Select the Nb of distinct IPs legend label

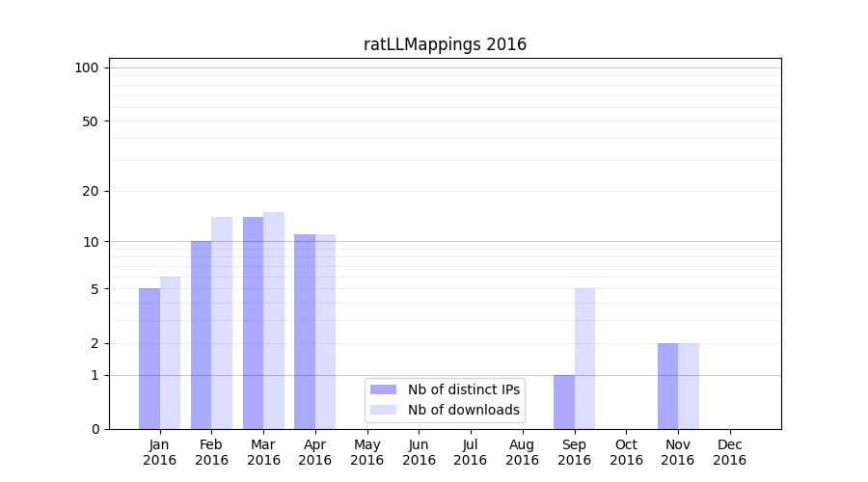click(x=463, y=389)
